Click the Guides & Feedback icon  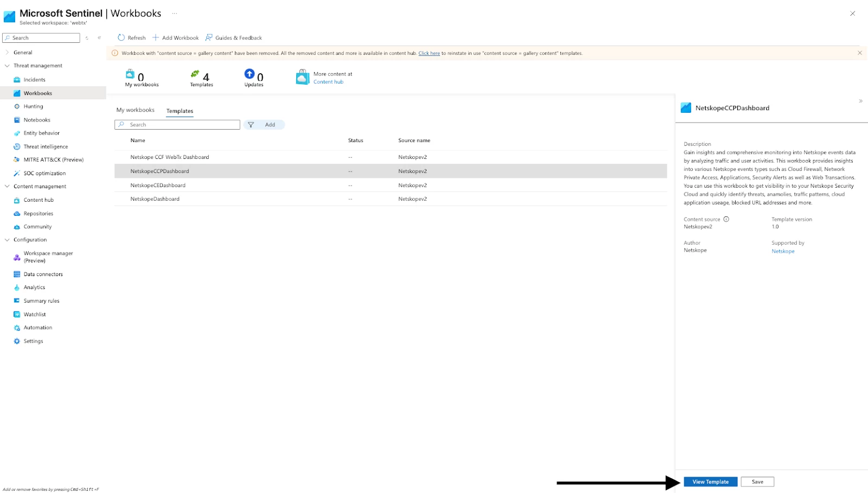click(209, 37)
